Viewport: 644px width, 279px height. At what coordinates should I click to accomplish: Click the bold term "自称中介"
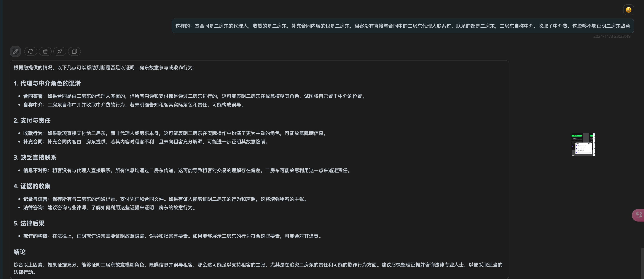coord(33,105)
